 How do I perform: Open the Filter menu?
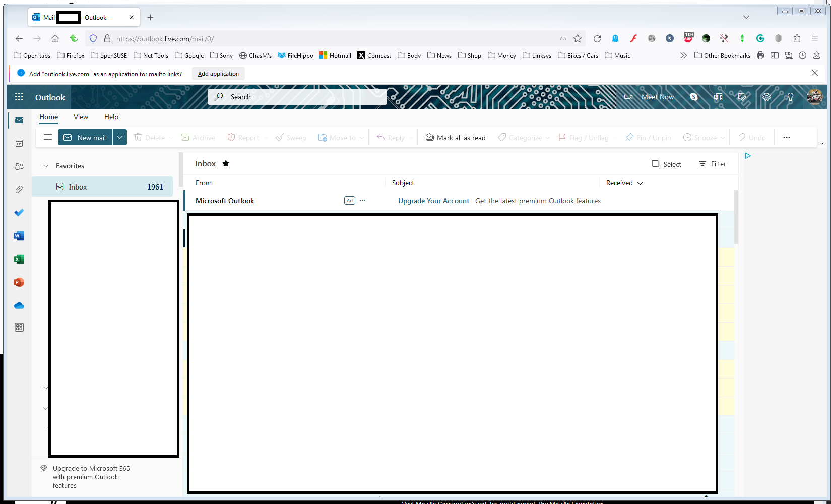[x=713, y=164]
